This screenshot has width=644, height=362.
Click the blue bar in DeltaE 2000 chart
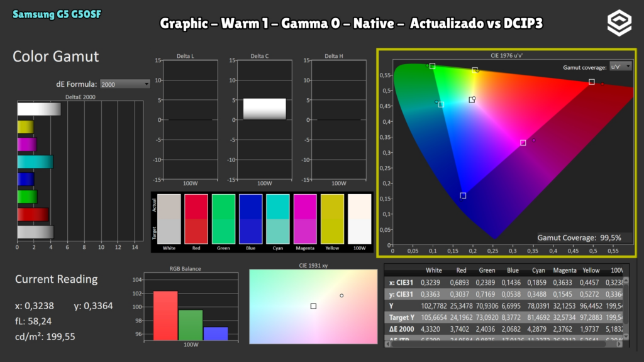(25, 179)
